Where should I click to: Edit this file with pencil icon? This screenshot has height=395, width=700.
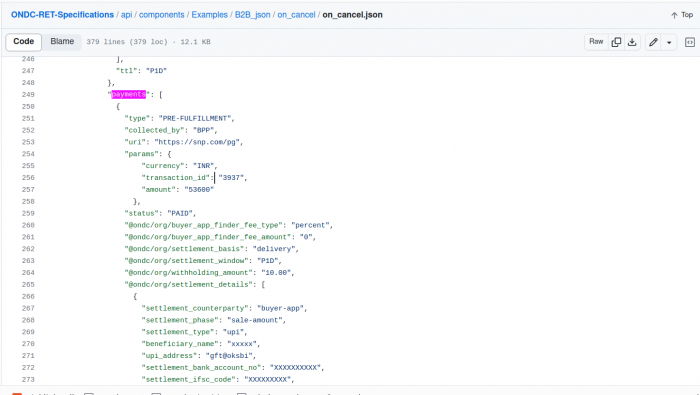653,42
